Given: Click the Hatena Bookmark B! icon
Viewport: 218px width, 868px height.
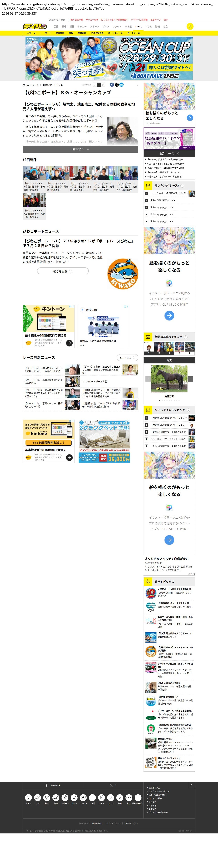Looking at the screenshot, I should pyautogui.click(x=121, y=85).
